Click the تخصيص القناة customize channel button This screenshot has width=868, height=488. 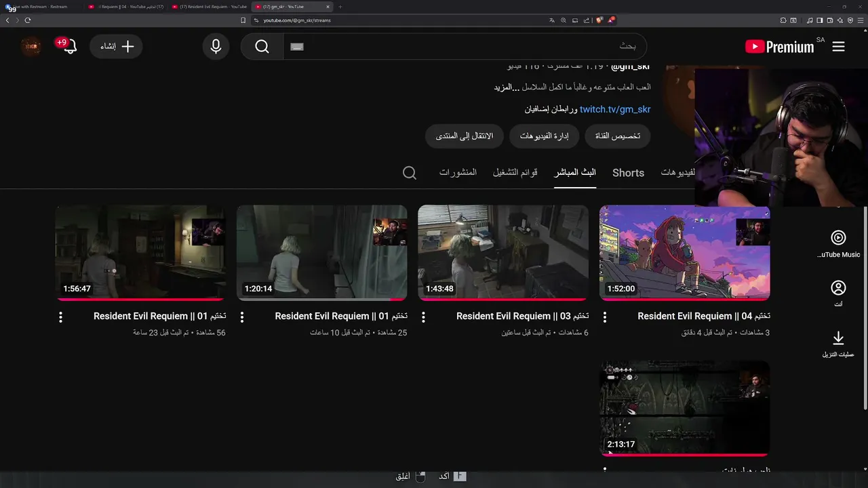(618, 136)
